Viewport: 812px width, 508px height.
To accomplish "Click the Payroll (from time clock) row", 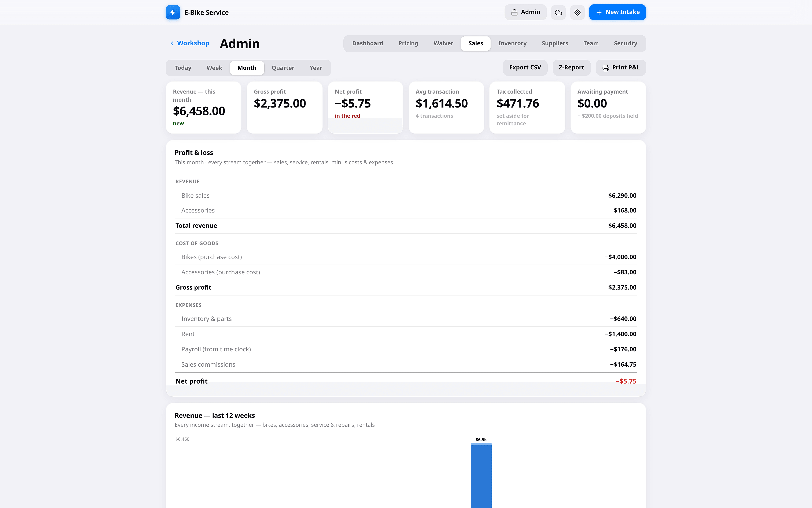I will tap(406, 349).
